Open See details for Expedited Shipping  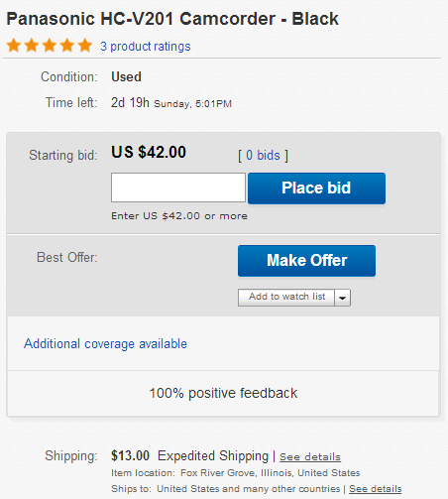click(x=310, y=456)
